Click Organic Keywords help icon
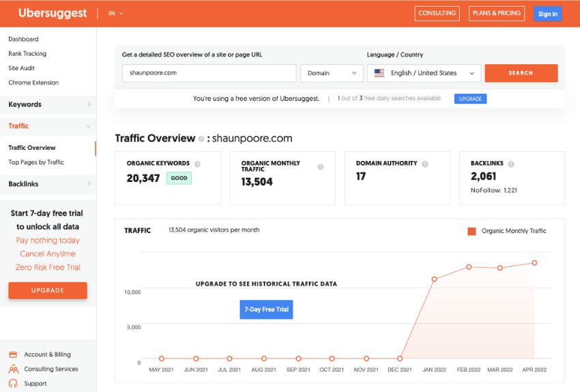Image resolution: width=580 pixels, height=392 pixels. (197, 164)
